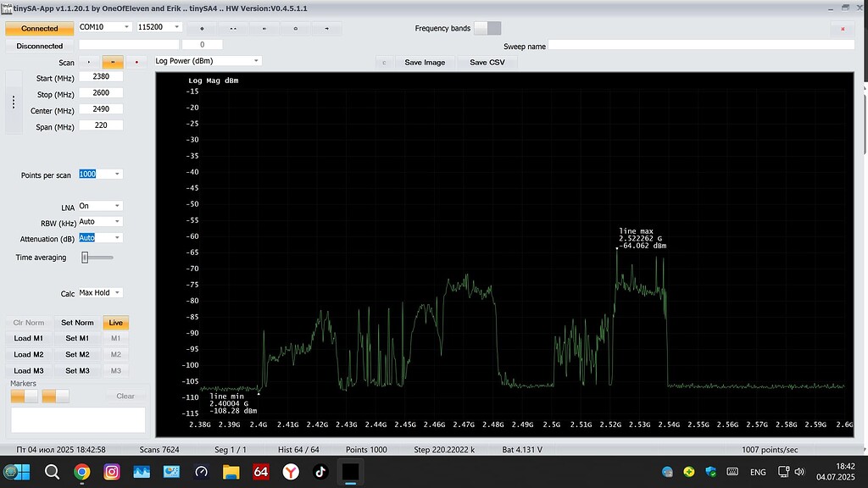Image resolution: width=868 pixels, height=488 pixels.
Task: Open Chrome from the taskbar
Action: [82, 472]
